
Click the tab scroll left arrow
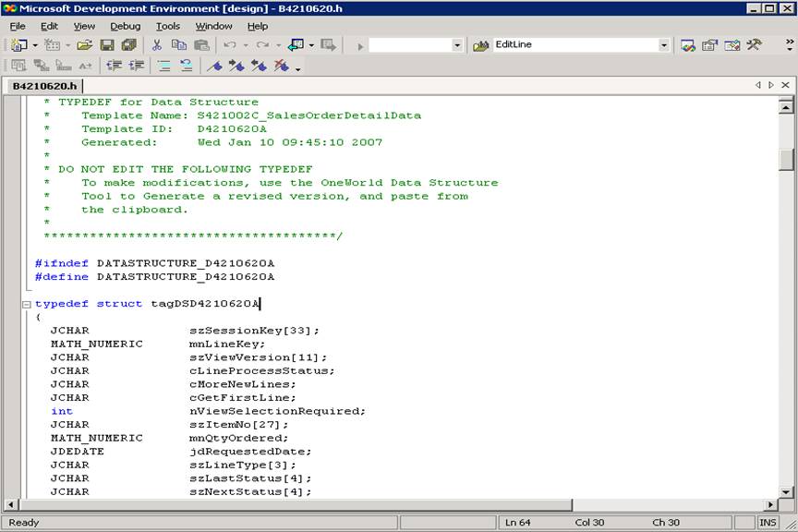(758, 85)
